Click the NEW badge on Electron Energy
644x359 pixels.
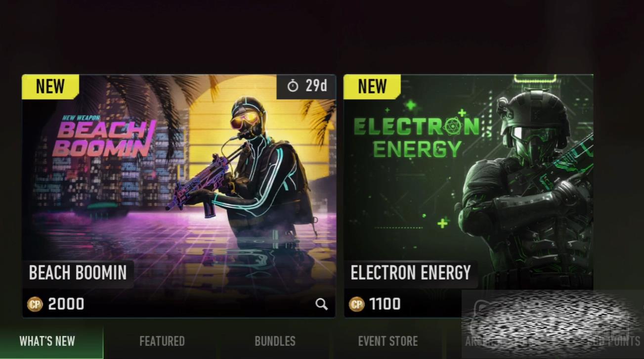(372, 87)
